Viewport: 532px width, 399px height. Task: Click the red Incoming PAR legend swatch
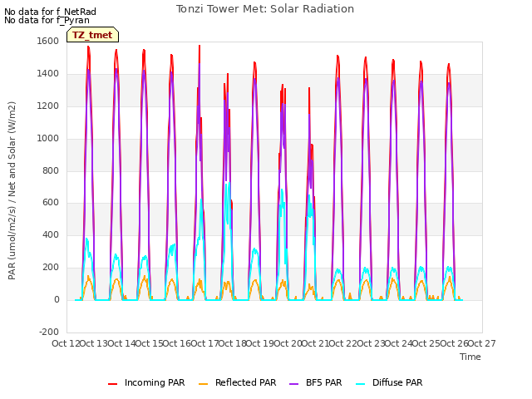[113, 384]
